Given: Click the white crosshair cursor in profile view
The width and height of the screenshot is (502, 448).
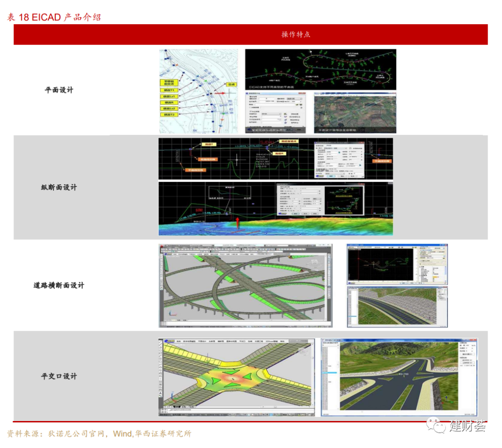Looking at the screenshot, I should [x=237, y=159].
